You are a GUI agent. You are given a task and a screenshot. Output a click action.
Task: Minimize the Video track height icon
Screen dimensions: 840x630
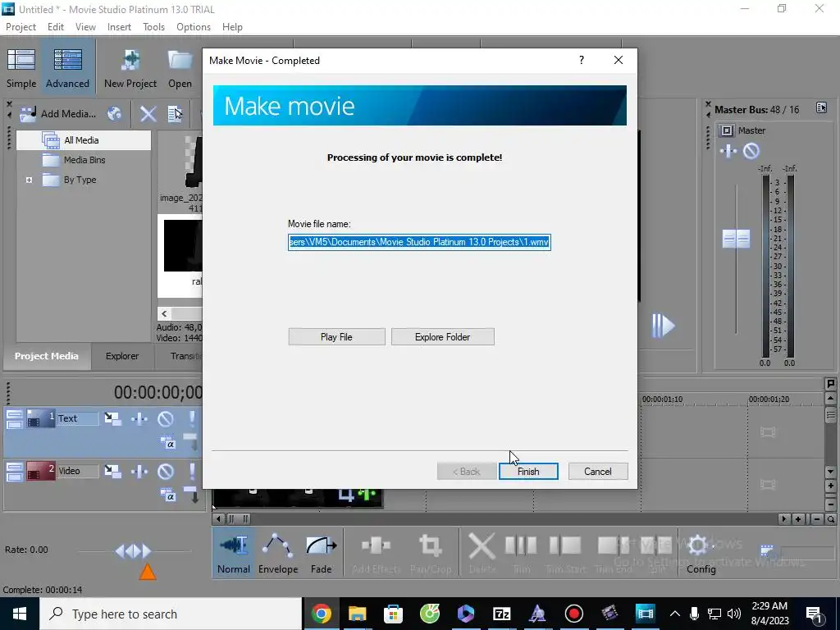coord(15,472)
